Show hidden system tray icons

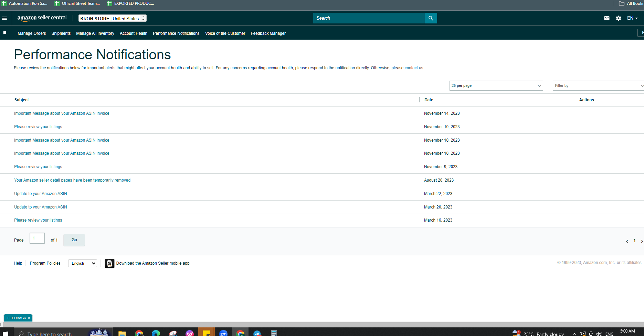574,334
